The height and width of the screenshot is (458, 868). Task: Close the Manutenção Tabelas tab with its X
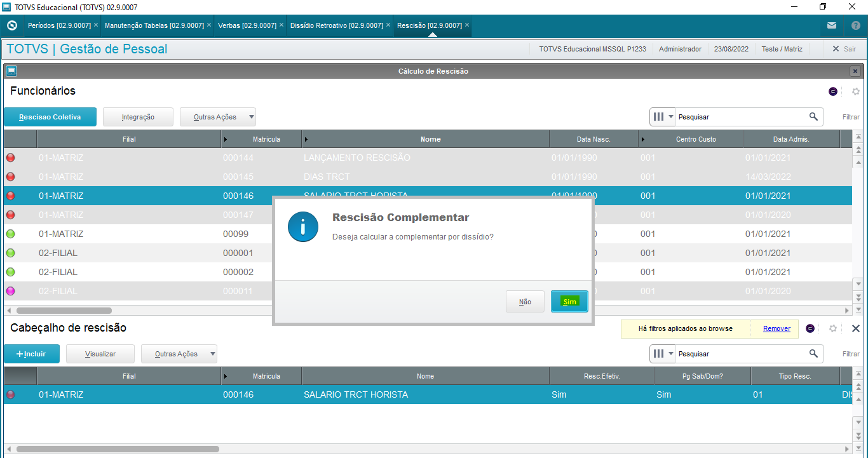tap(209, 25)
